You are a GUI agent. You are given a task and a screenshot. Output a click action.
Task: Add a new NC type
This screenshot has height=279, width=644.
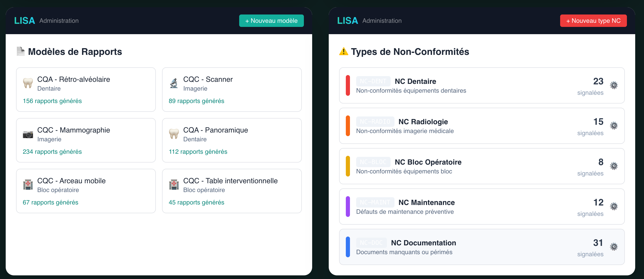tap(593, 21)
